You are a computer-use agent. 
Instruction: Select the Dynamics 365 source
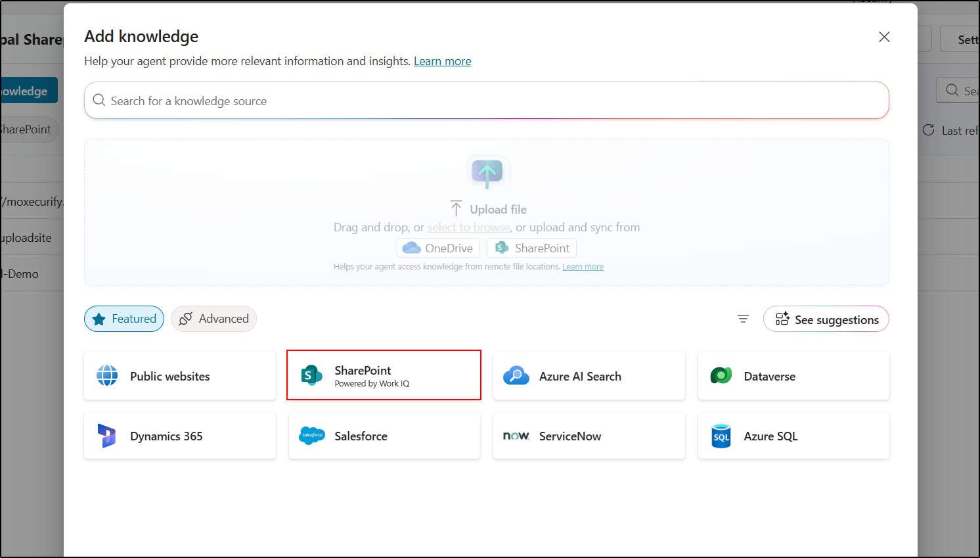coord(180,436)
